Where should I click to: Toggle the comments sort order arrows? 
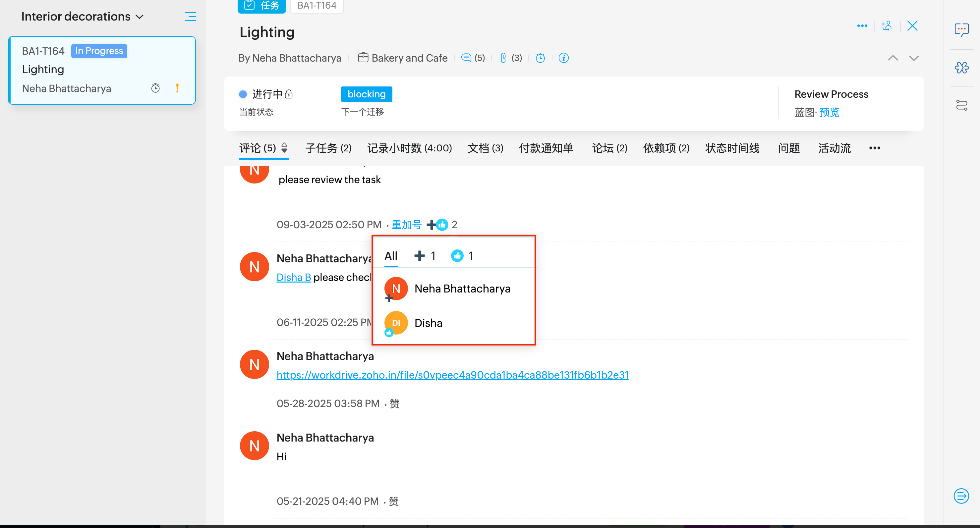(284, 148)
